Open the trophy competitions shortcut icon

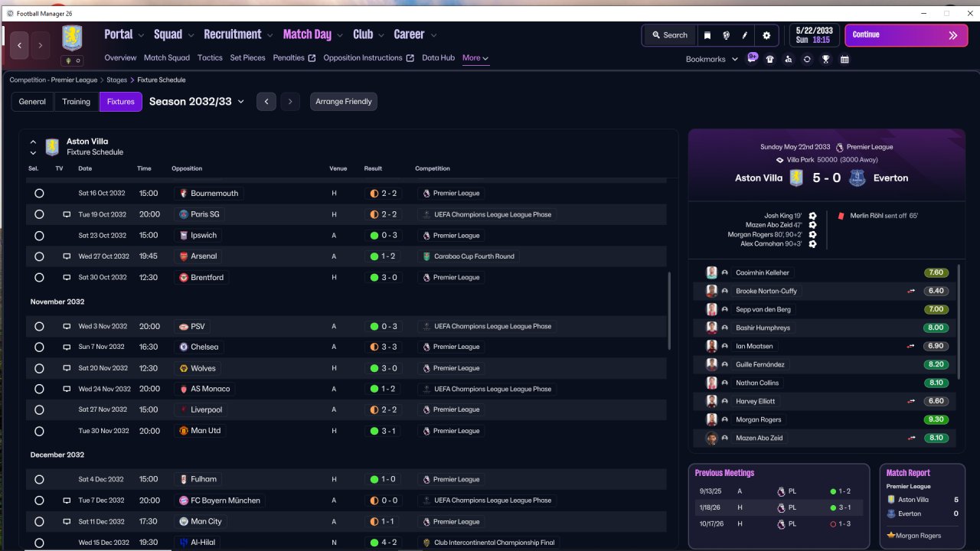tap(826, 59)
